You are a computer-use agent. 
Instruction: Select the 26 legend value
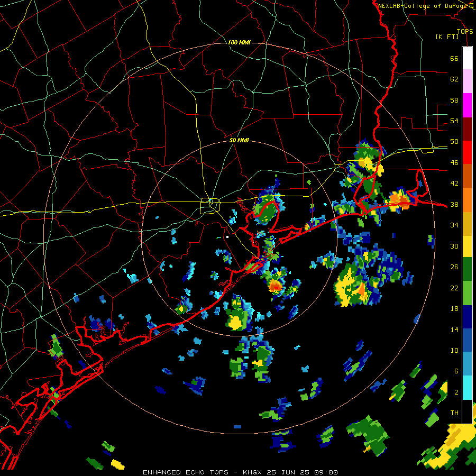(454, 267)
